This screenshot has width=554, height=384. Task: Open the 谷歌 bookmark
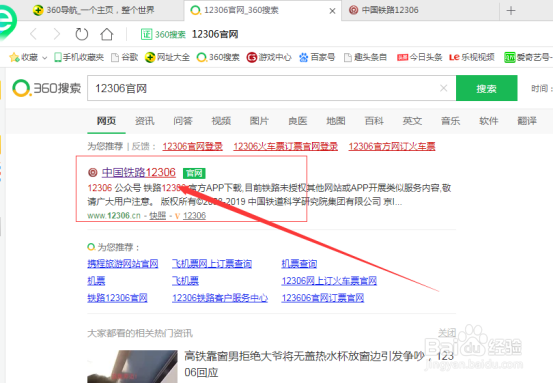point(124,57)
